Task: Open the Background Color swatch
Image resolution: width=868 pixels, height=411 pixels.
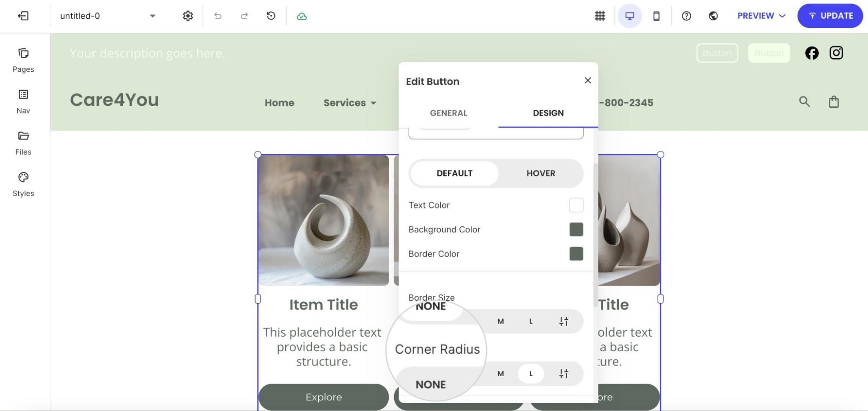Action: (576, 229)
